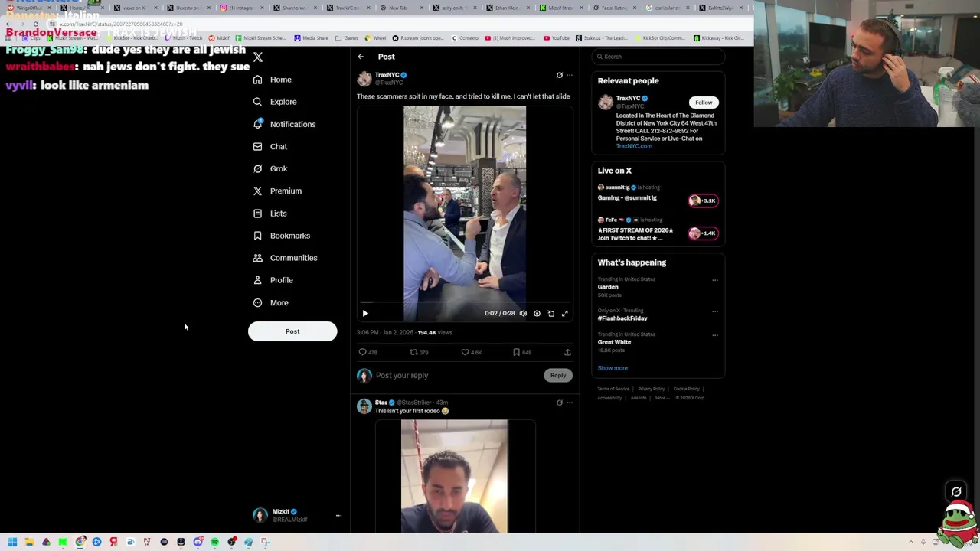The image size is (980, 551).
Task: Open File Explorer from taskbar
Action: [x=29, y=542]
